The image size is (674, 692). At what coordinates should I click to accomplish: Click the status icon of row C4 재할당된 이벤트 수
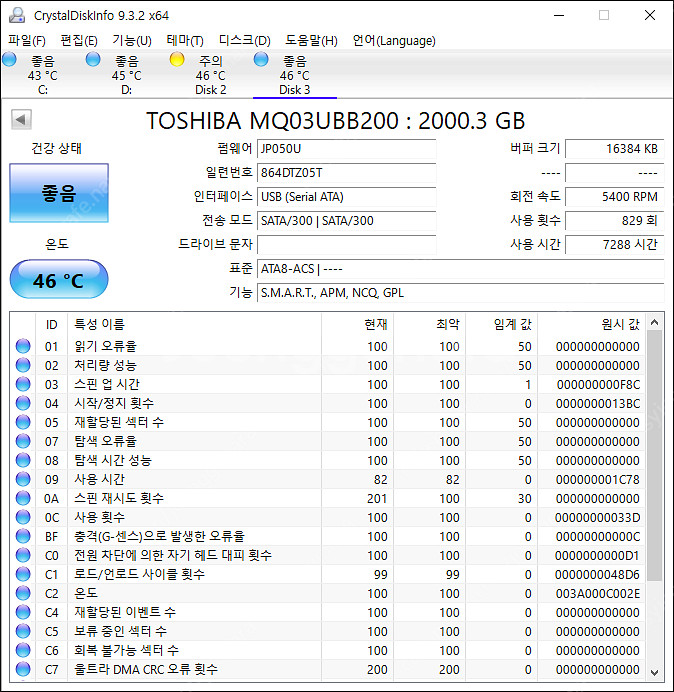tap(23, 612)
